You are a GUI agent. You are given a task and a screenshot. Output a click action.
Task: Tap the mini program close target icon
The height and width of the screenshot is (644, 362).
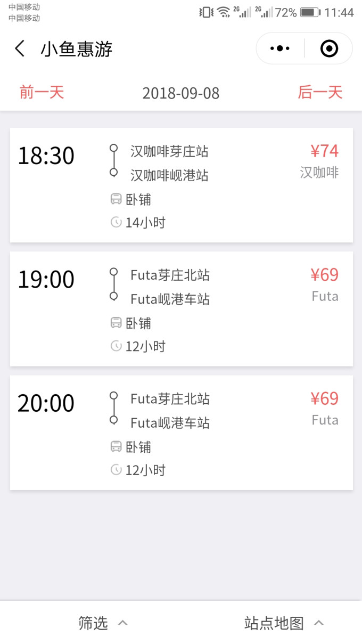pyautogui.click(x=329, y=48)
